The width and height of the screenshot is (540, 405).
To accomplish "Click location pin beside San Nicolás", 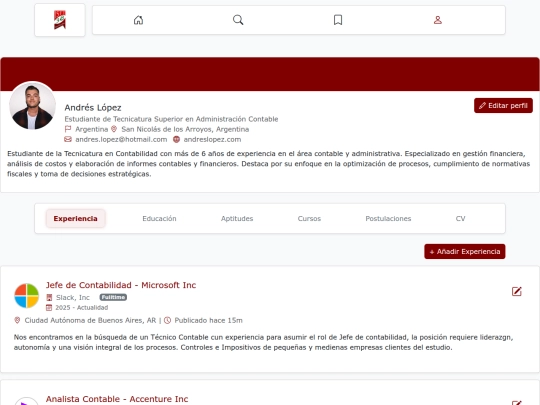I will [114, 129].
